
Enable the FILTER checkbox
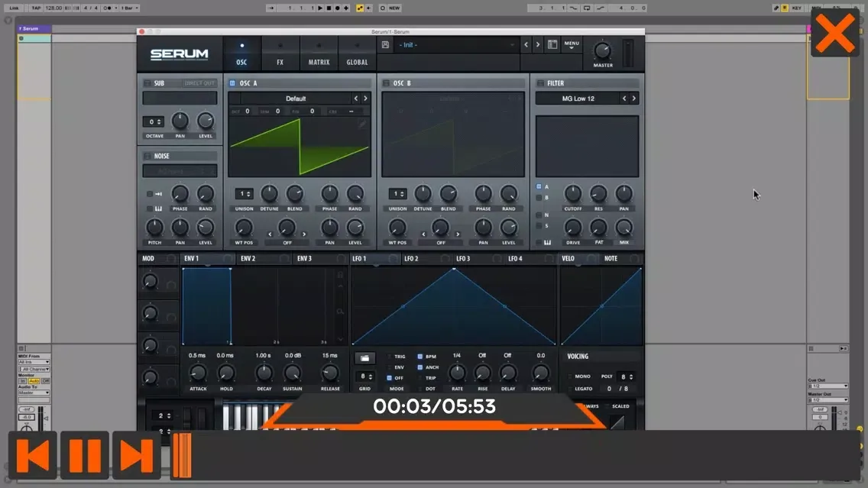point(539,83)
